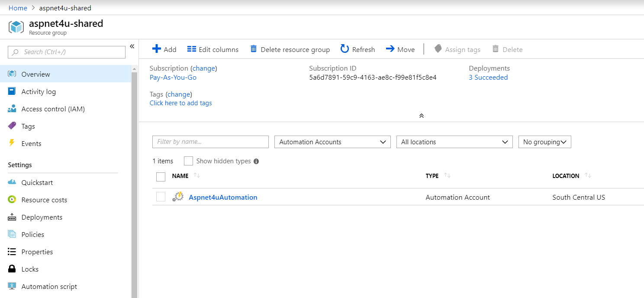The width and height of the screenshot is (644, 298).
Task: Collapse the sidebar with double chevron
Action: click(x=132, y=46)
